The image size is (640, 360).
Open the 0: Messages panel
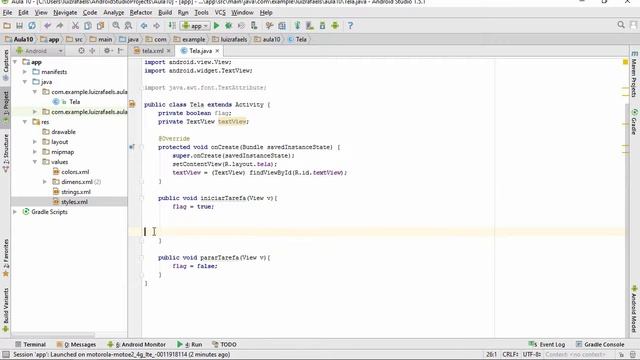76,344
